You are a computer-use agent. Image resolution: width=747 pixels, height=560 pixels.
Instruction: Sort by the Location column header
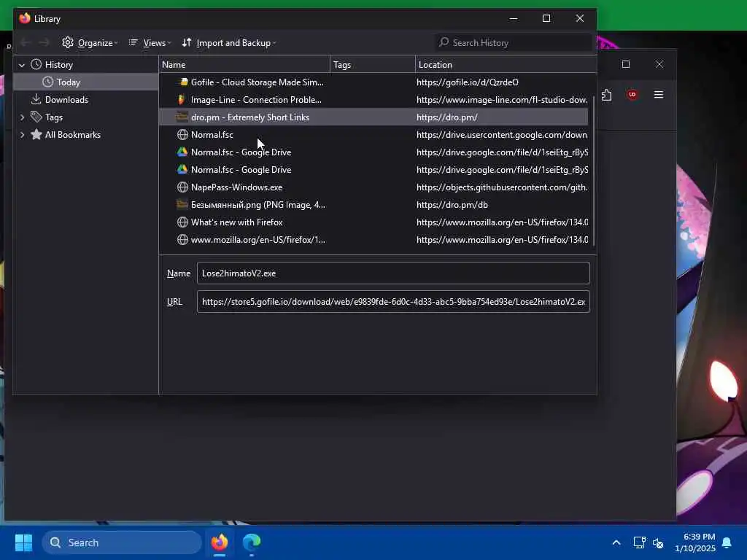coord(506,65)
